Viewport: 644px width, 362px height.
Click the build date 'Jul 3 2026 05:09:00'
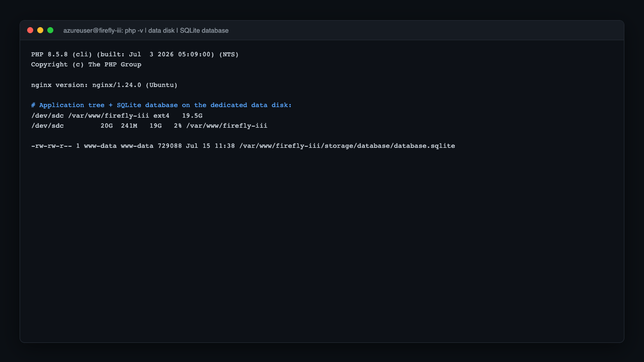[170, 54]
